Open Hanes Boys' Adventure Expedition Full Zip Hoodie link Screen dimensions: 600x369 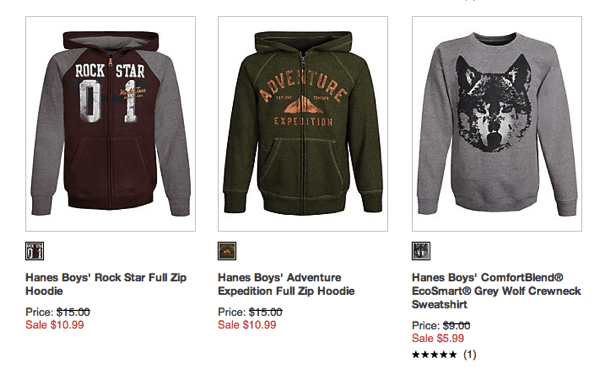point(286,284)
